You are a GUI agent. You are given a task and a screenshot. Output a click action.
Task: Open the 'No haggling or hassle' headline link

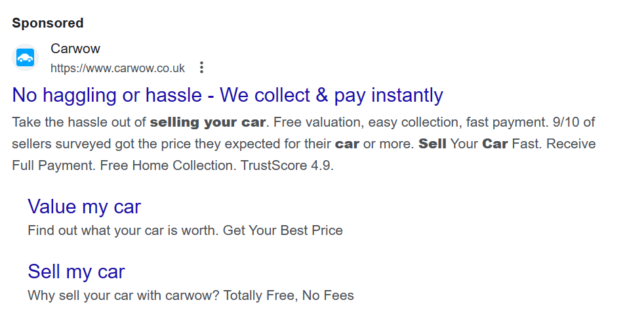point(228,95)
